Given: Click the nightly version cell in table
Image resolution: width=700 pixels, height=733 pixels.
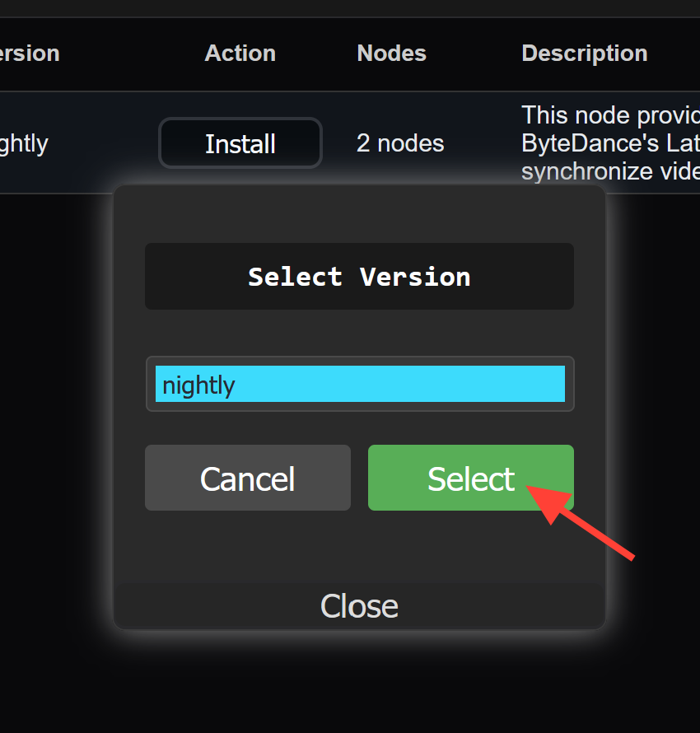Looking at the screenshot, I should click(x=23, y=143).
